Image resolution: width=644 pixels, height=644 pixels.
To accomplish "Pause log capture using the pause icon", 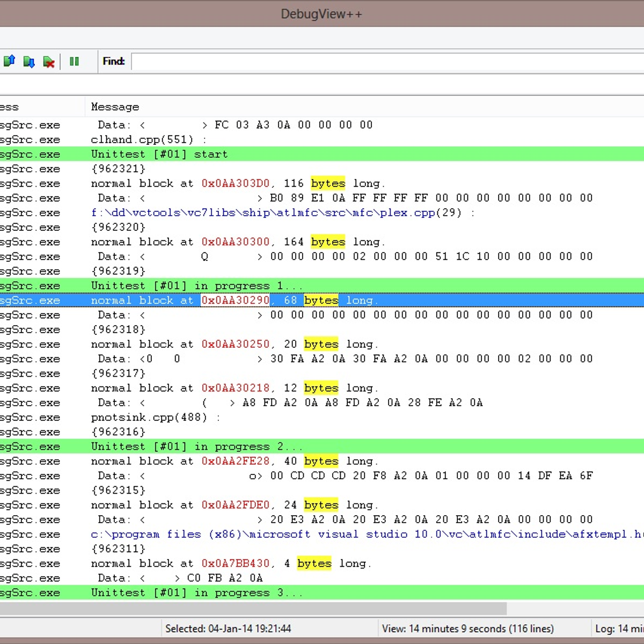I will click(x=74, y=61).
